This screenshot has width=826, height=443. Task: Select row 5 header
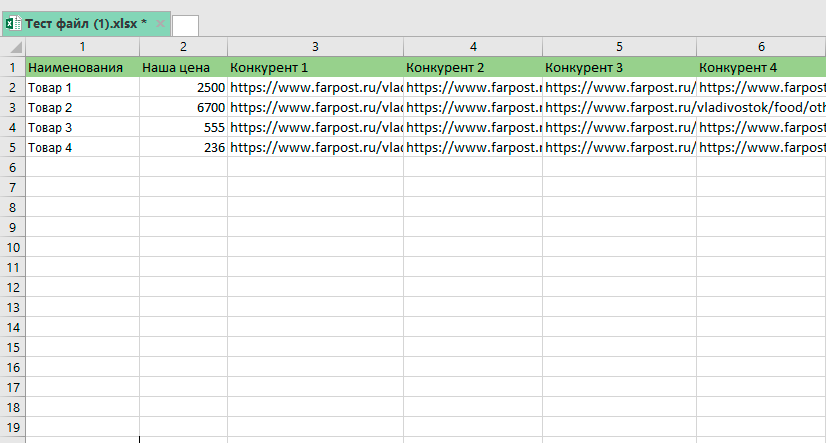(12, 147)
